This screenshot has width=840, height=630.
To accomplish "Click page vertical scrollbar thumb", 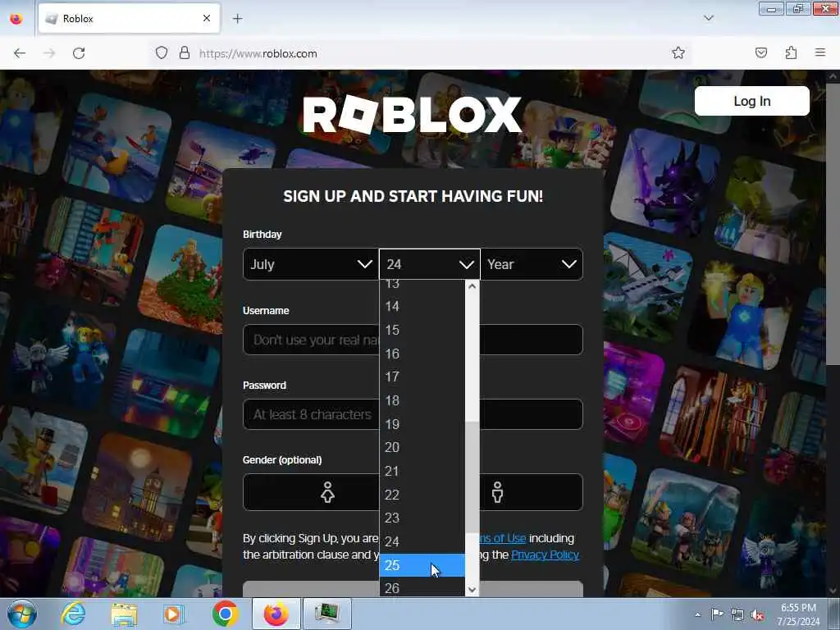I will 832,223.
